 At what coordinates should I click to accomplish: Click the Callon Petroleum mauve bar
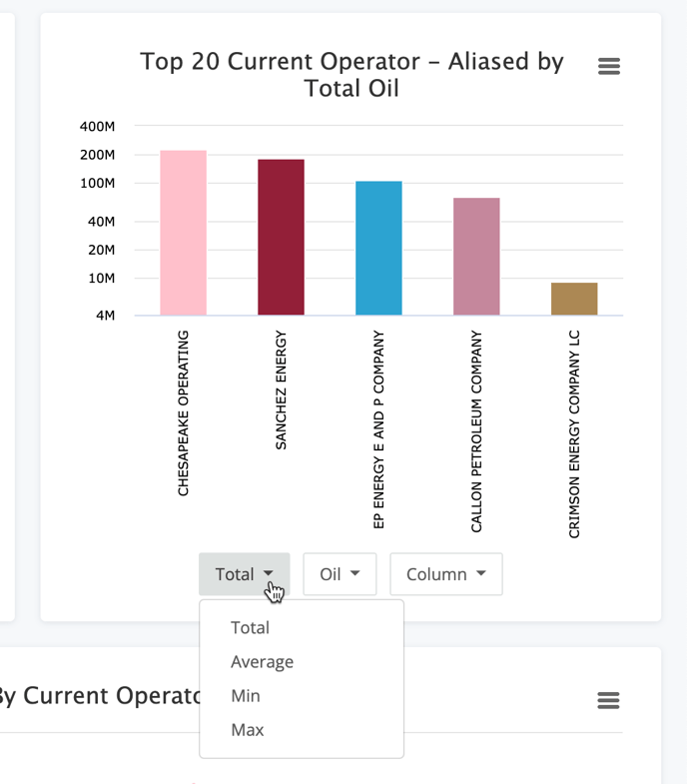[476, 257]
